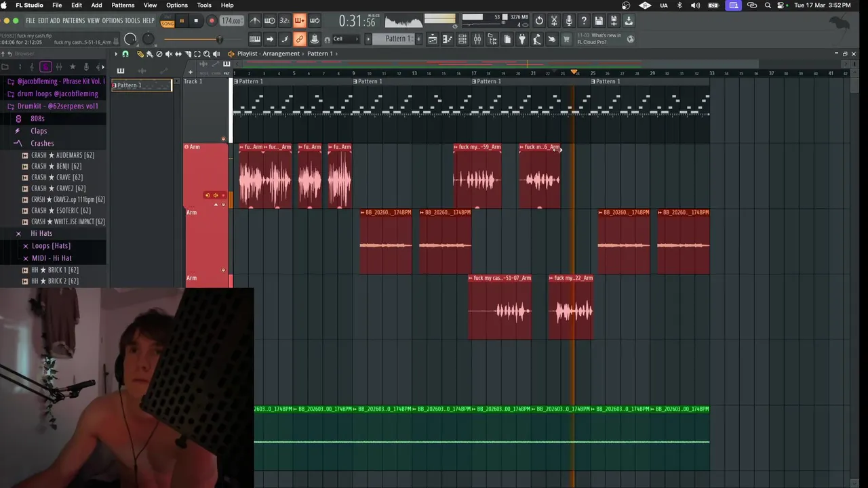This screenshot has width=868, height=488.
Task: Click the audio editor scissors icon
Action: click(554, 21)
